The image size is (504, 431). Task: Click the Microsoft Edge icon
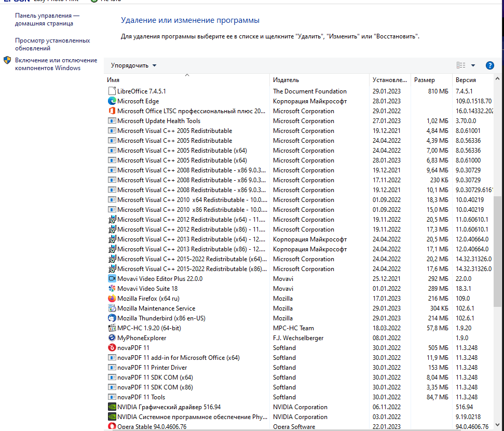[x=112, y=101]
